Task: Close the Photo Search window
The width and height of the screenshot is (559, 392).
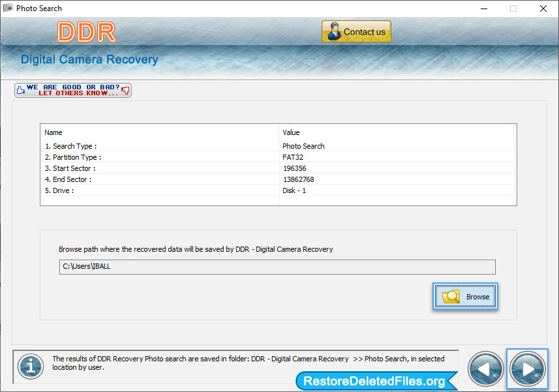Action: point(543,8)
